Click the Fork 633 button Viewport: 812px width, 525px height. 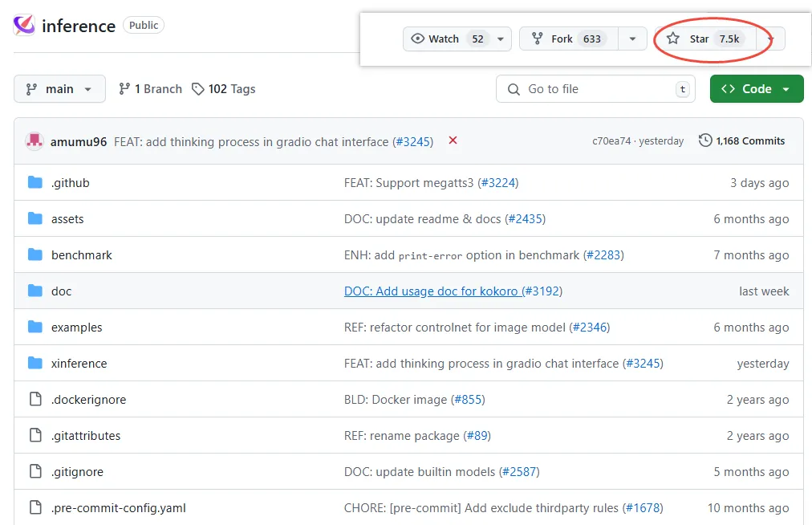[x=569, y=39]
